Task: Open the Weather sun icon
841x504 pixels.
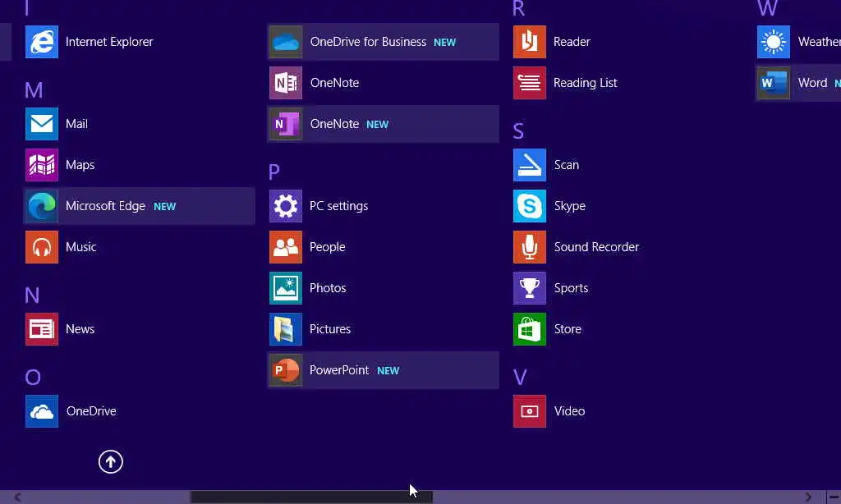Action: [x=774, y=42]
